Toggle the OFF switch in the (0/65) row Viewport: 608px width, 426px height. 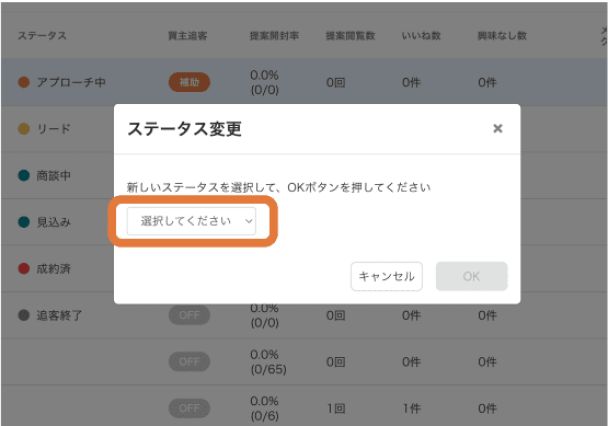click(189, 362)
